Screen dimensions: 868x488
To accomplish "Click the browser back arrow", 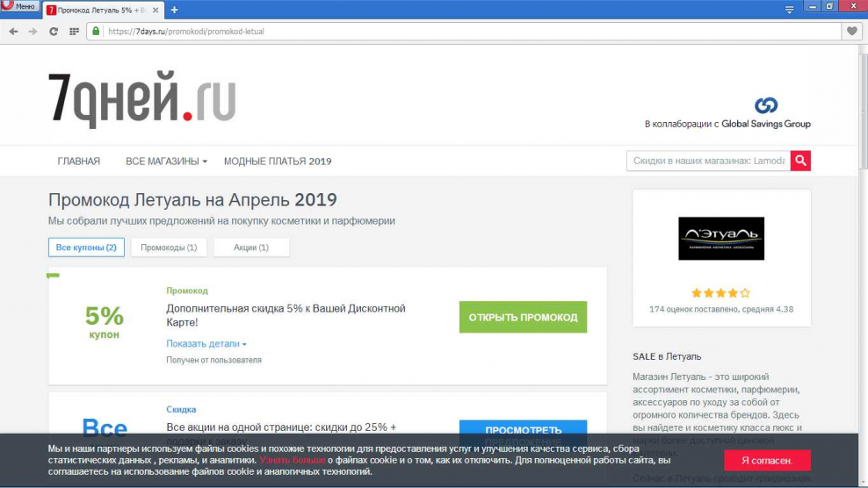I will tap(13, 32).
